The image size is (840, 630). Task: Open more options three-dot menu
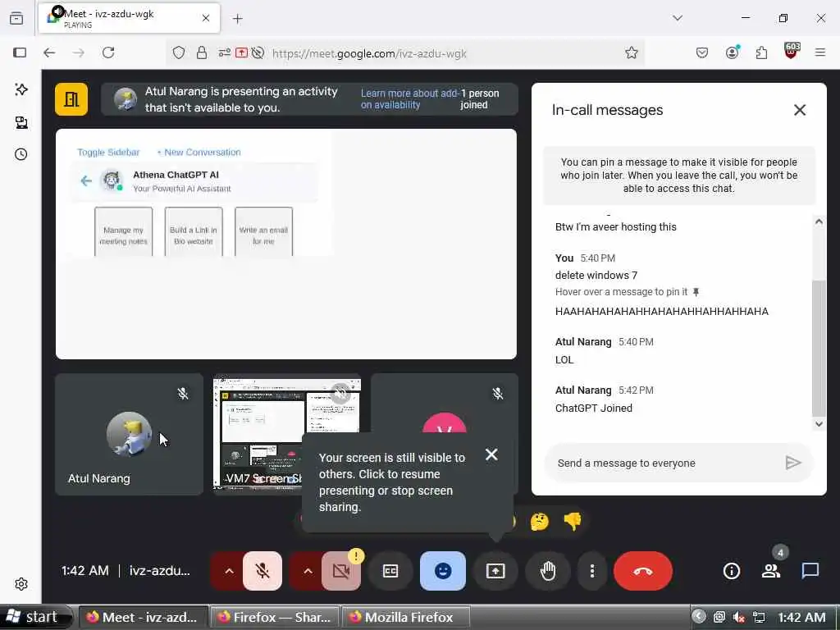pos(592,571)
